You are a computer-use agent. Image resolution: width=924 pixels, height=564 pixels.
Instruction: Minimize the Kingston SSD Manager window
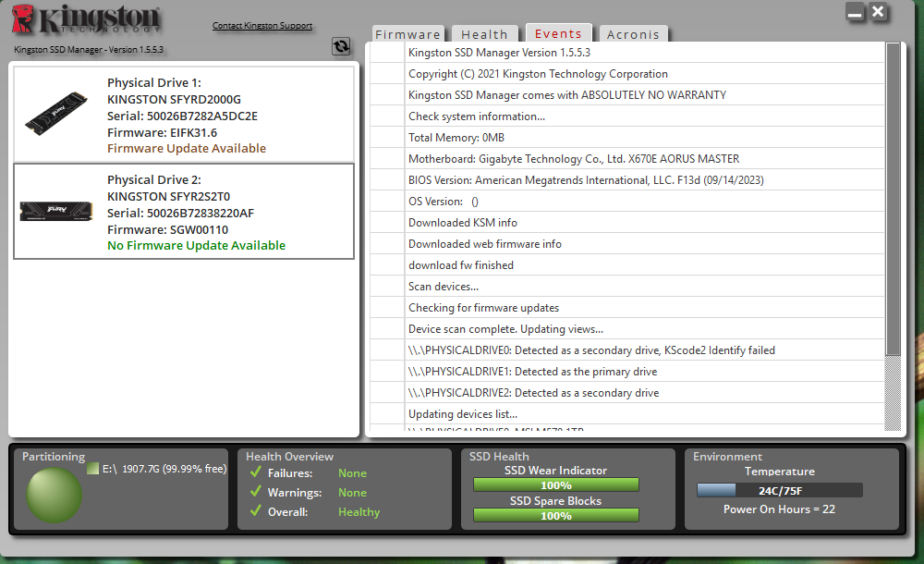pyautogui.click(x=855, y=12)
